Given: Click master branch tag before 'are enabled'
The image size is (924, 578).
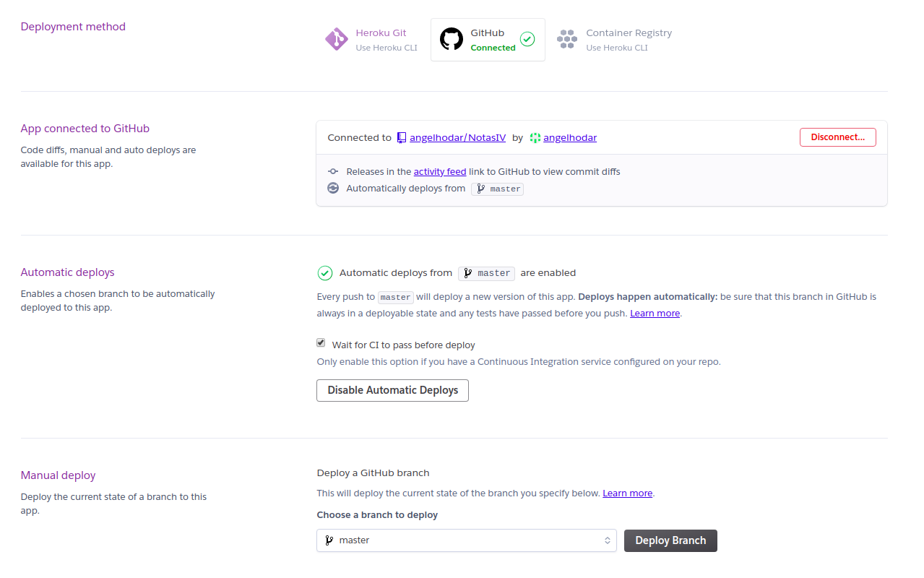Looking at the screenshot, I should 486,273.
